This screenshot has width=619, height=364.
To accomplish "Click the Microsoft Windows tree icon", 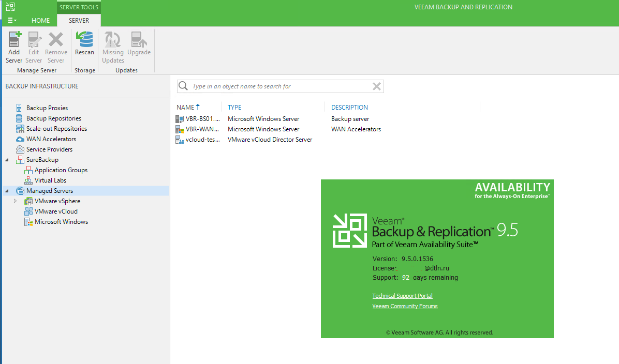I will coord(28,222).
